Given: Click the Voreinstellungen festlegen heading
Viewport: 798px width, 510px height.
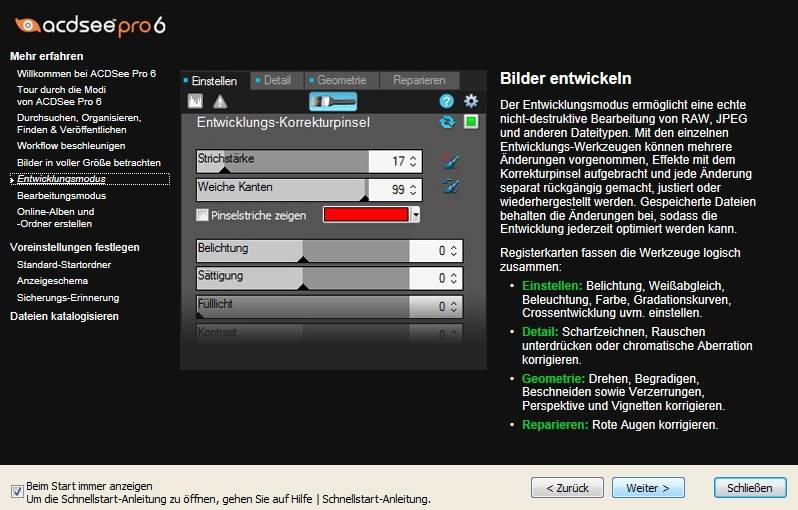Looking at the screenshot, I should pos(75,247).
